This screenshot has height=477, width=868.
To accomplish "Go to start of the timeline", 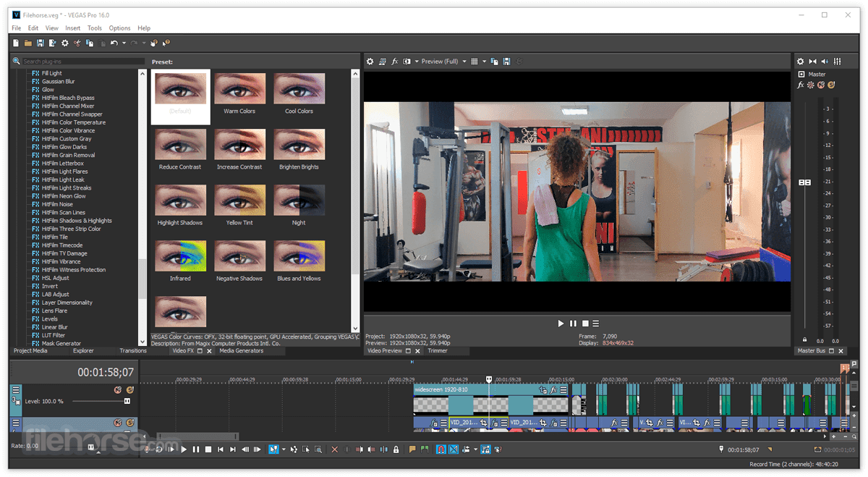I will coord(220,449).
